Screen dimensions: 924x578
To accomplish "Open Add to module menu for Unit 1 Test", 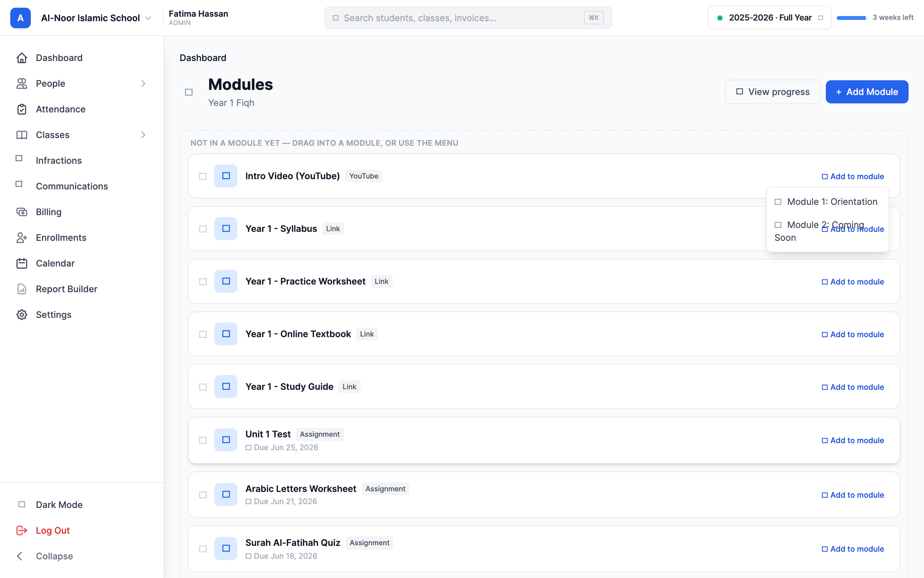I will pyautogui.click(x=852, y=440).
